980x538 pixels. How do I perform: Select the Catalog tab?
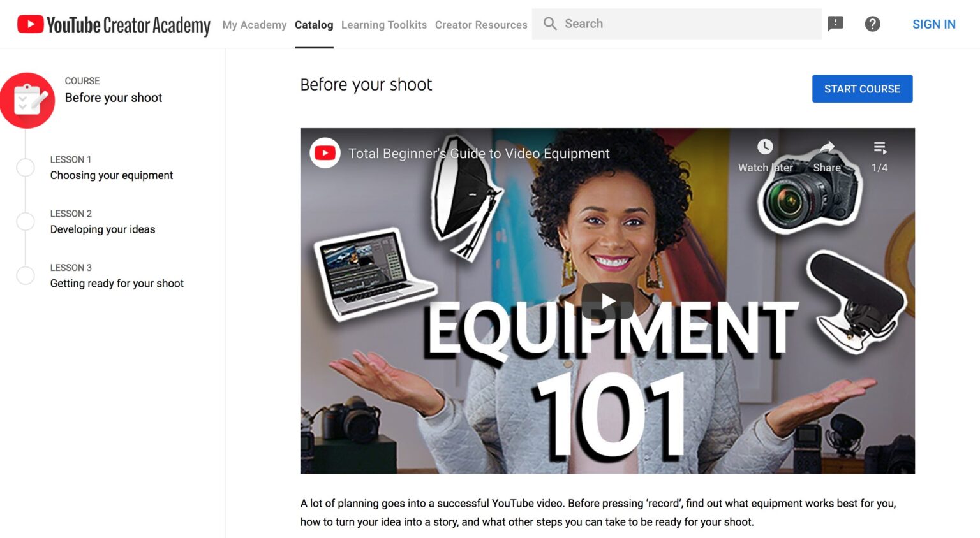(x=313, y=25)
